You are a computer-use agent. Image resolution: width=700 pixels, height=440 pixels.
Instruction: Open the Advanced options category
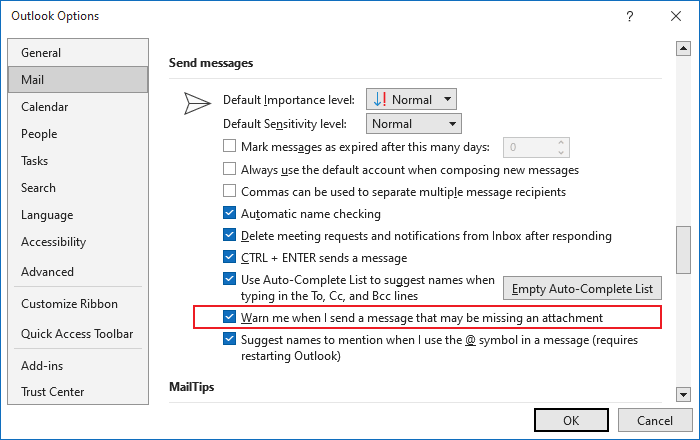pyautogui.click(x=78, y=271)
